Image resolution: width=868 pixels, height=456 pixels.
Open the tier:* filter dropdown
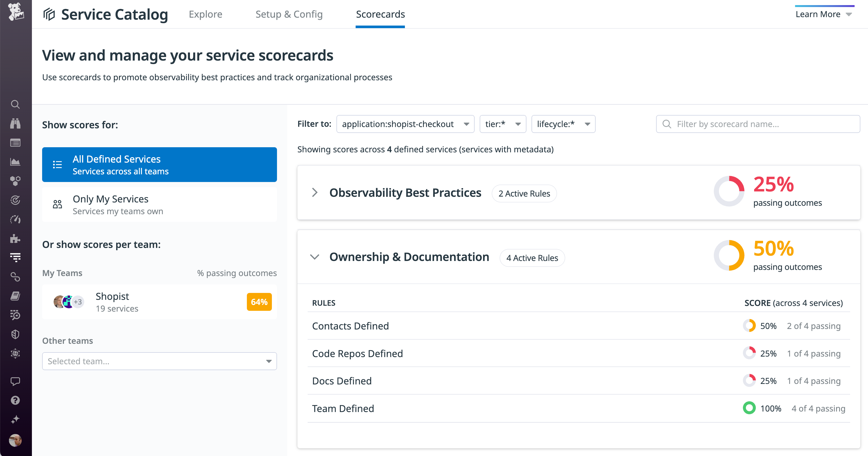click(503, 124)
